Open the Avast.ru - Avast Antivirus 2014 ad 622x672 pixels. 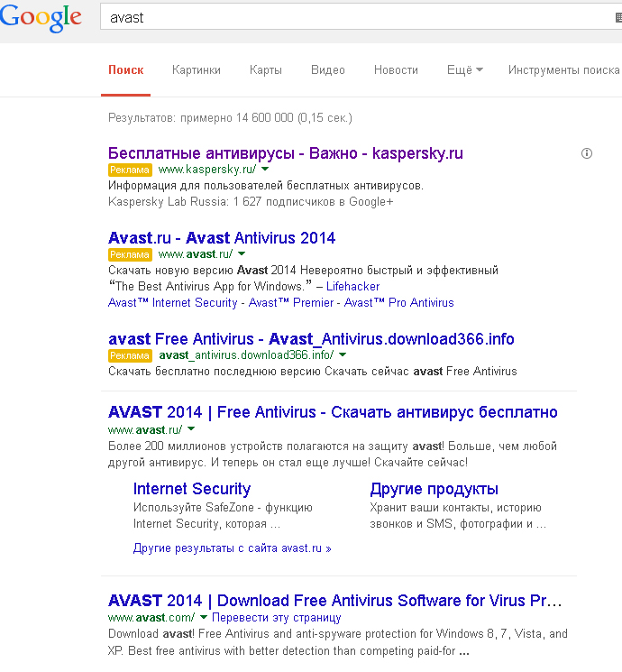click(x=221, y=238)
